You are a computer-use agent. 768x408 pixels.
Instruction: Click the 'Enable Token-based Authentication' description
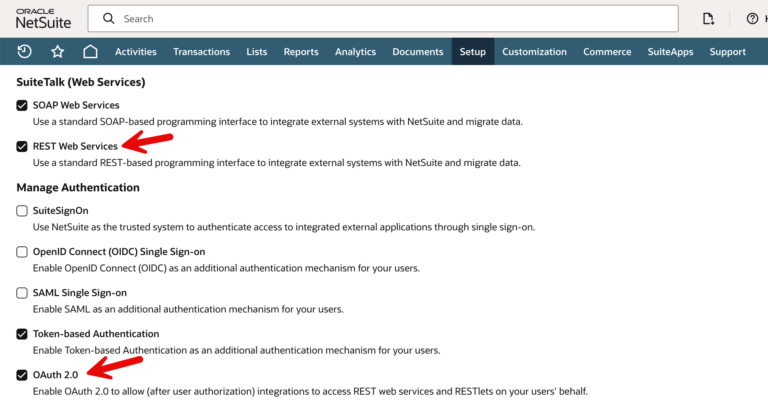tap(237, 350)
